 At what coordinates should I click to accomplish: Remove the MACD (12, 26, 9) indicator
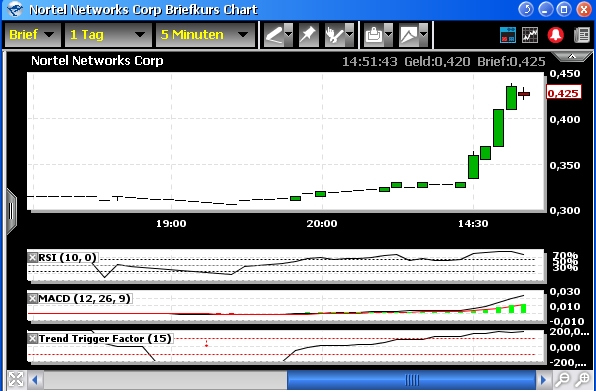coord(33,299)
